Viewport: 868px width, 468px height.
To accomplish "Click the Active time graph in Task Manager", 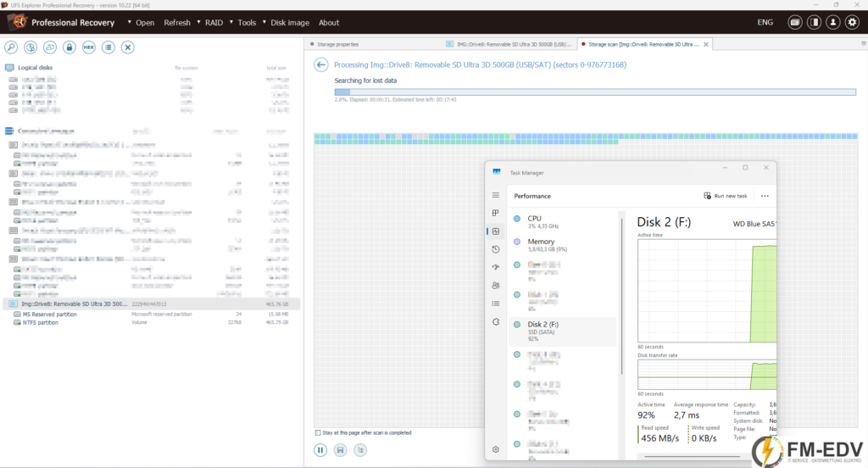I will tap(707, 291).
